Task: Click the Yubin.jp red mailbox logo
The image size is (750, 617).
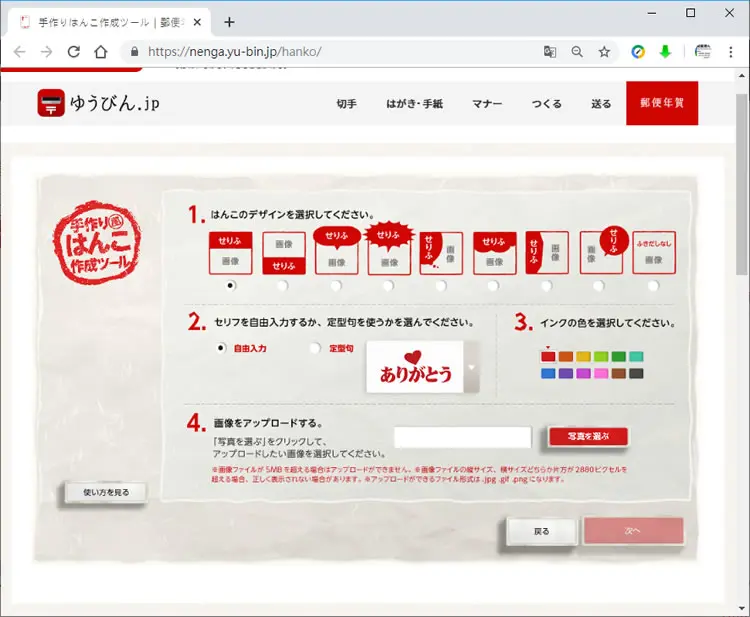Action: click(x=51, y=103)
